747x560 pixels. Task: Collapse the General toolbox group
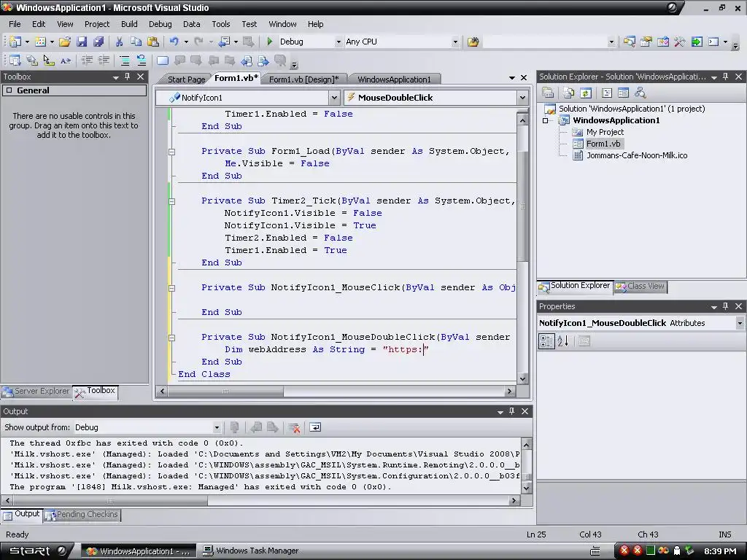point(9,90)
